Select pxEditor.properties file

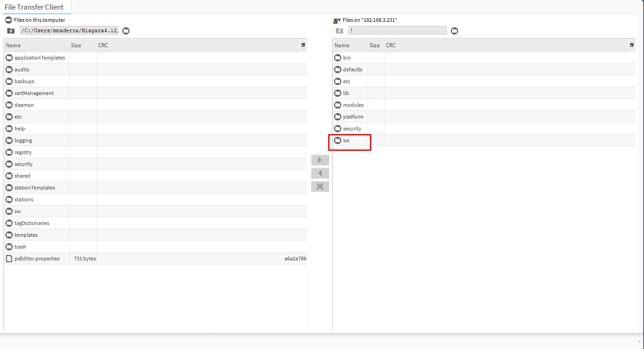pyautogui.click(x=37, y=259)
